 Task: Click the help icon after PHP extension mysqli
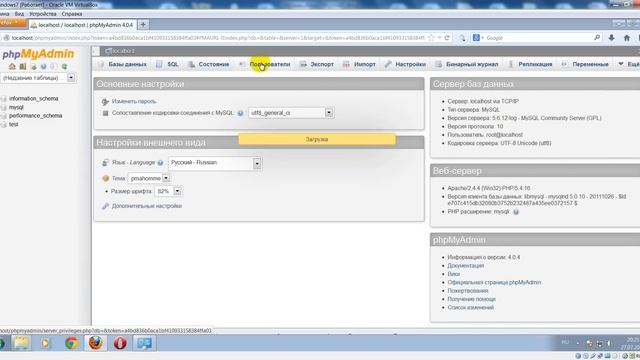pyautogui.click(x=516, y=212)
